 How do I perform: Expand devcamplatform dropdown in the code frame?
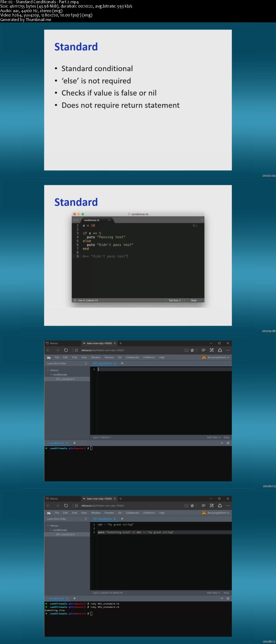[228, 513]
